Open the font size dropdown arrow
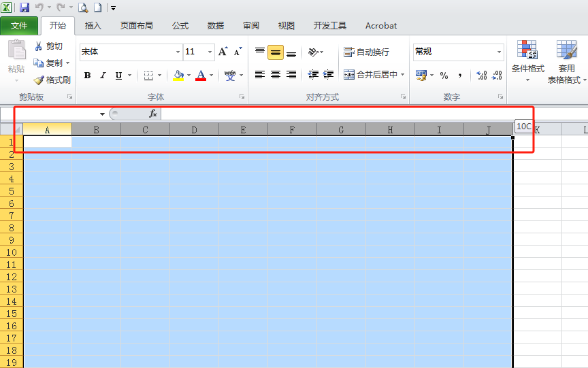 tap(210, 52)
